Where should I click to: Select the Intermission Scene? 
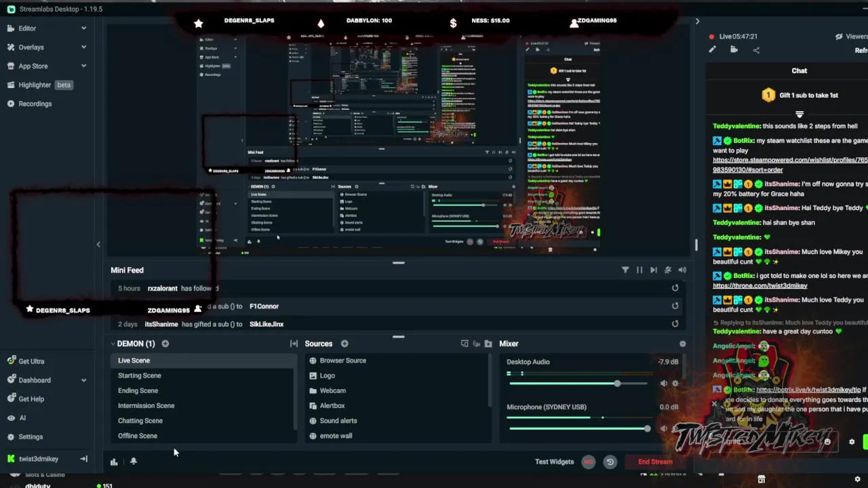point(203,406)
